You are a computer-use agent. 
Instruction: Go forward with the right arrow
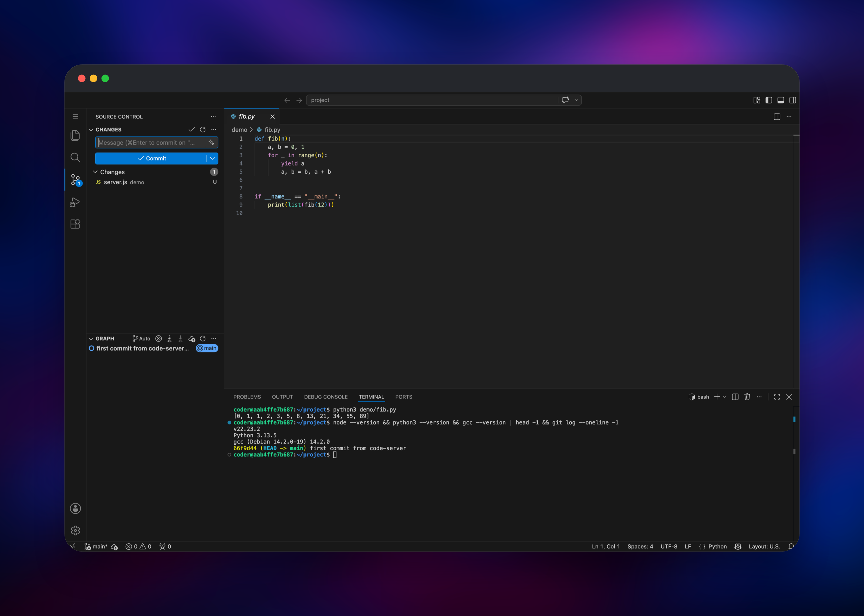299,100
